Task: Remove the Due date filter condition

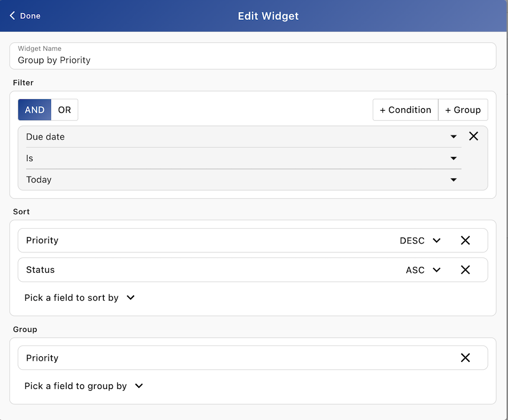Action: [473, 136]
